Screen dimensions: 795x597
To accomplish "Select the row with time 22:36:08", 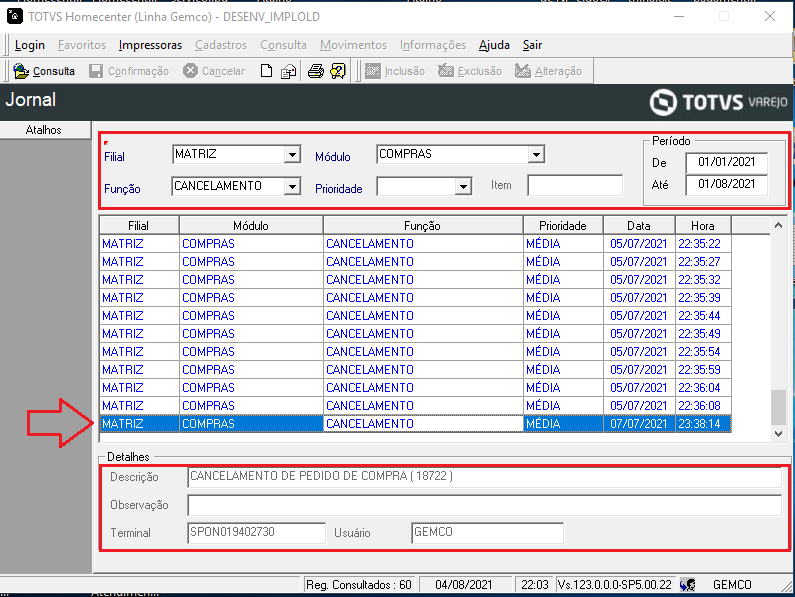I will pyautogui.click(x=415, y=406).
